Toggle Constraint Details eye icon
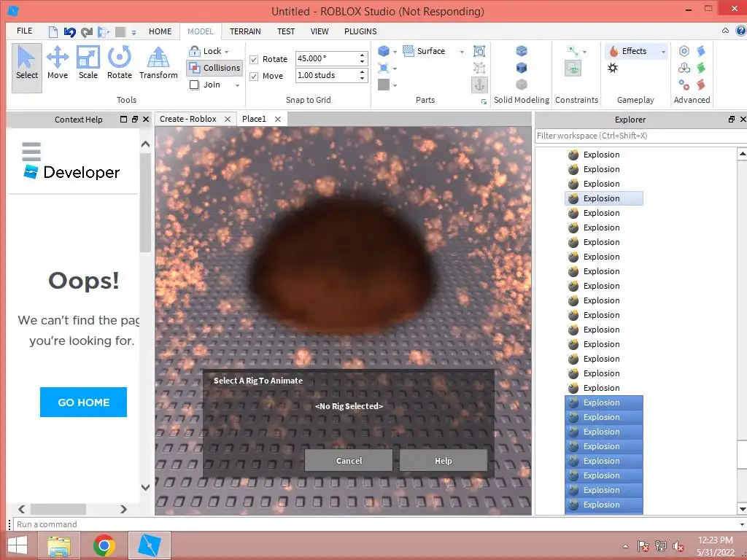 pos(573,68)
